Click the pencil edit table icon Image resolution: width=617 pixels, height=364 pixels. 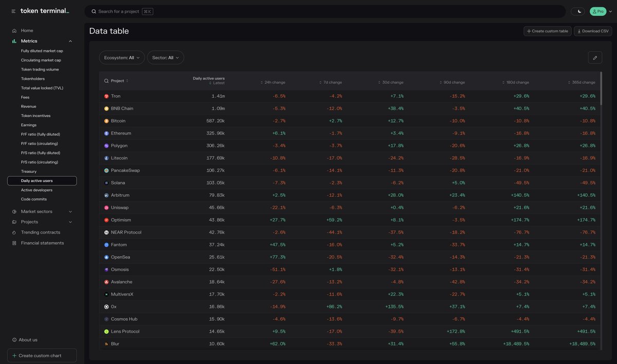pyautogui.click(x=595, y=58)
